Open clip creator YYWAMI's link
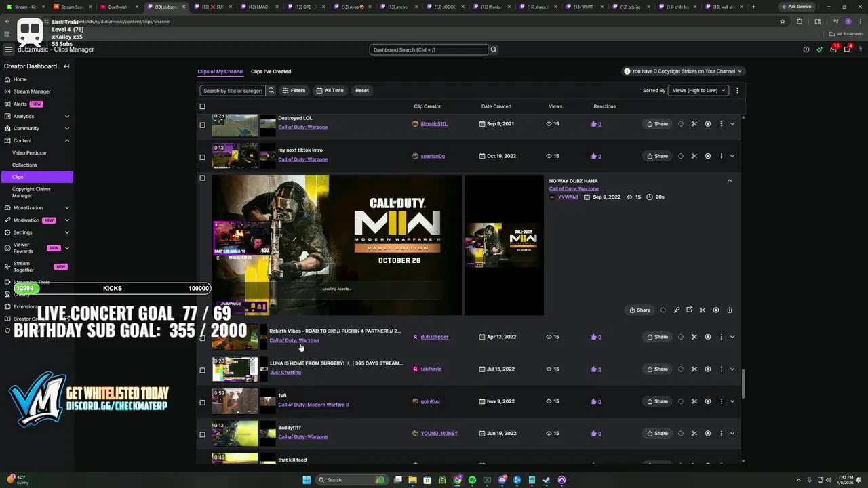The image size is (868, 488). pos(568,197)
